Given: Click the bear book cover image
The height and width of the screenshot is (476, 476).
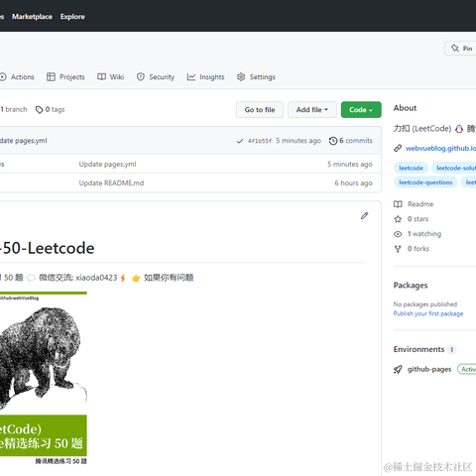Looking at the screenshot, I should coord(44,378).
